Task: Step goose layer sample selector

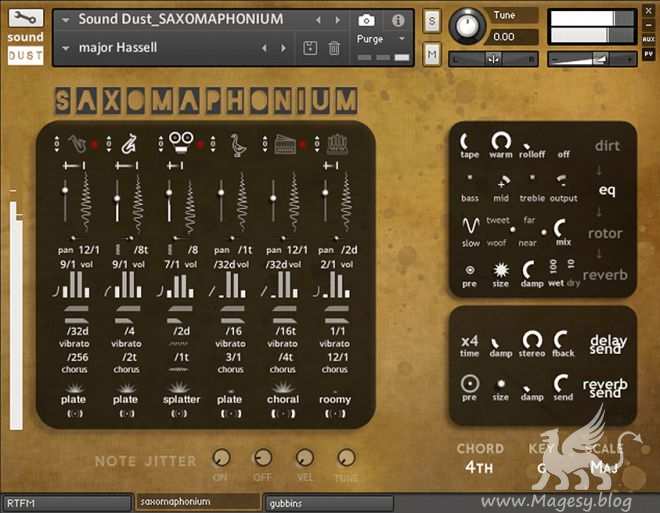Action: 213,144
